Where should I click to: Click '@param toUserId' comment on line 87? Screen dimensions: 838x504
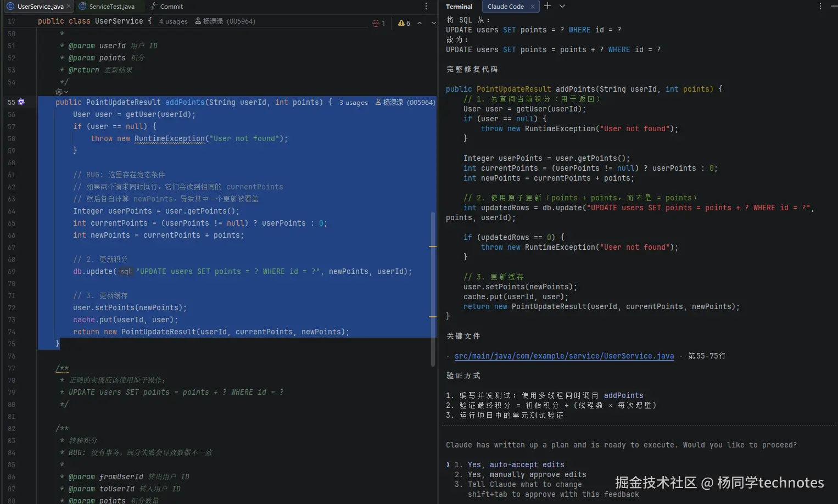(102, 489)
